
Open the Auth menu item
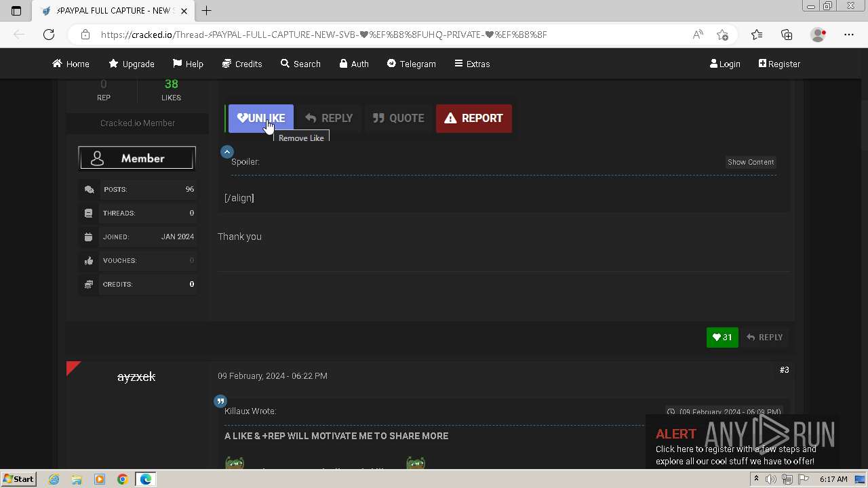tap(354, 64)
